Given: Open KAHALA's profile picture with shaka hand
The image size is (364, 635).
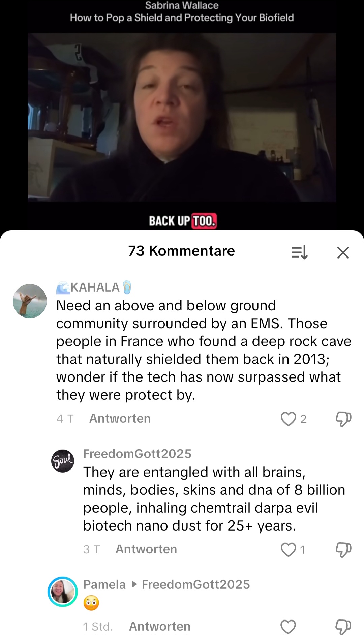Looking at the screenshot, I should point(30,301).
